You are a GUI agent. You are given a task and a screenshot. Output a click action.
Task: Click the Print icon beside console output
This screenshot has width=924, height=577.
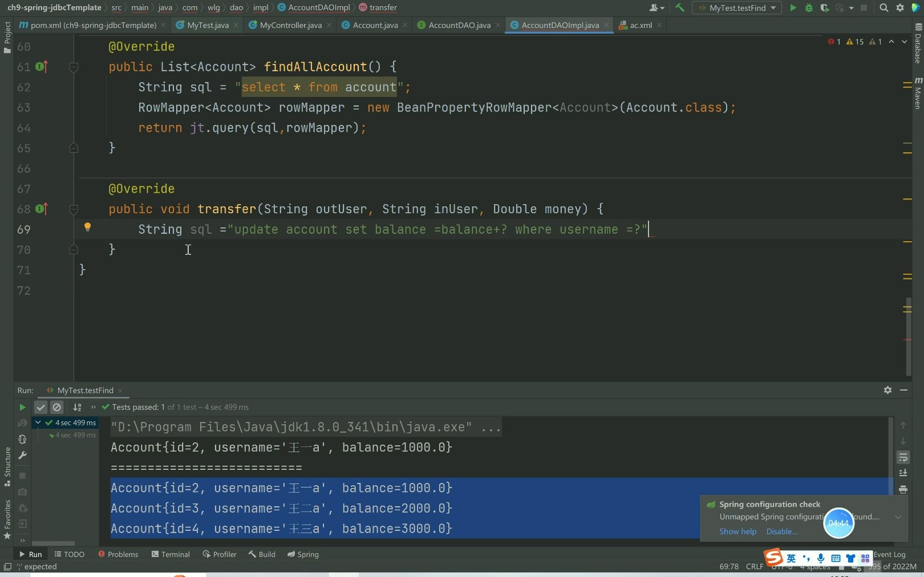(x=903, y=489)
